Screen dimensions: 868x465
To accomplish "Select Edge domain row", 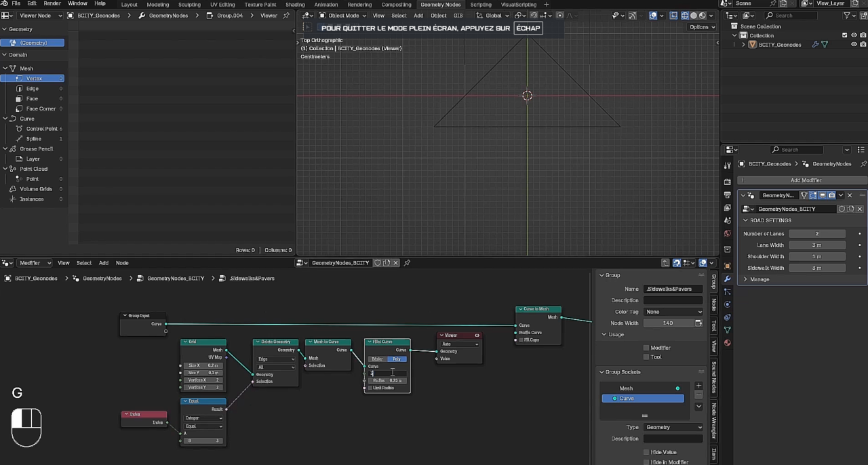I will pyautogui.click(x=33, y=88).
